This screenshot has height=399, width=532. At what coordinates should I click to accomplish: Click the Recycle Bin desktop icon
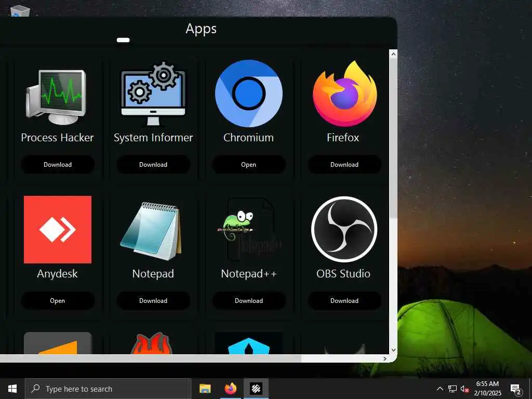click(x=20, y=11)
